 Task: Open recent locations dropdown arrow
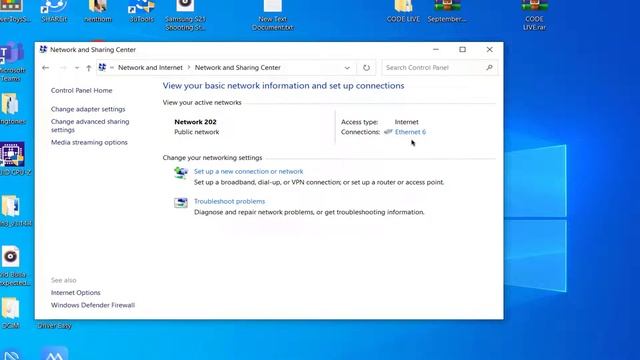point(77,68)
